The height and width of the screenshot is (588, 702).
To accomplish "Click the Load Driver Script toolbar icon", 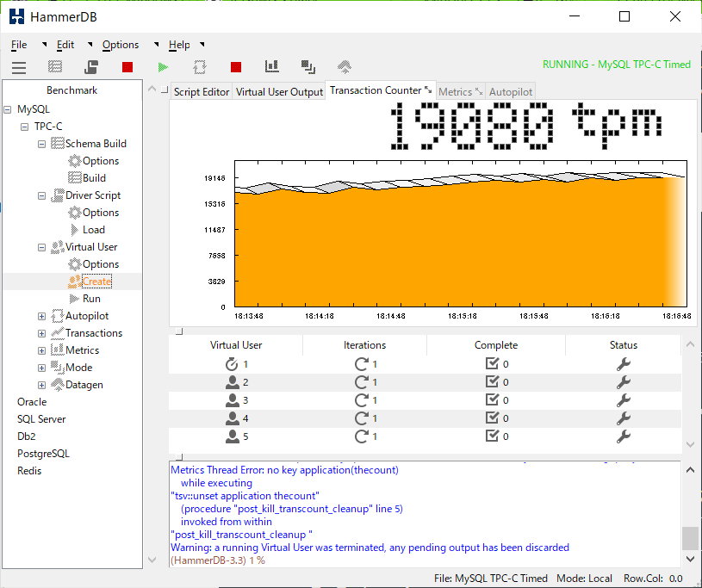I will [91, 67].
